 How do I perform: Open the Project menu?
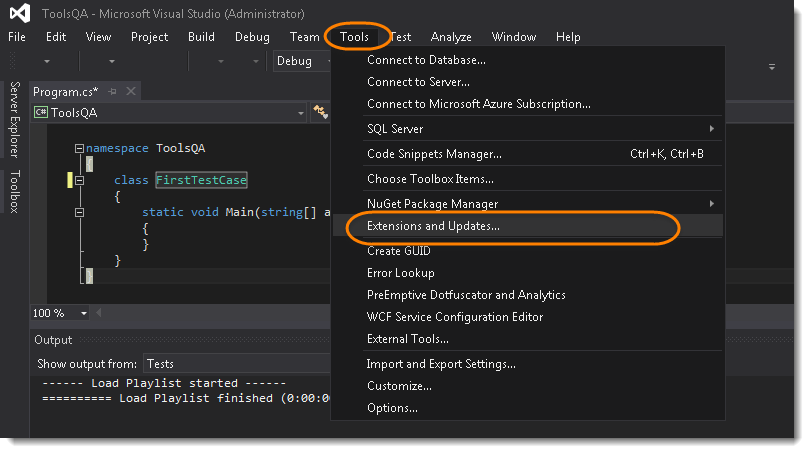(x=150, y=37)
